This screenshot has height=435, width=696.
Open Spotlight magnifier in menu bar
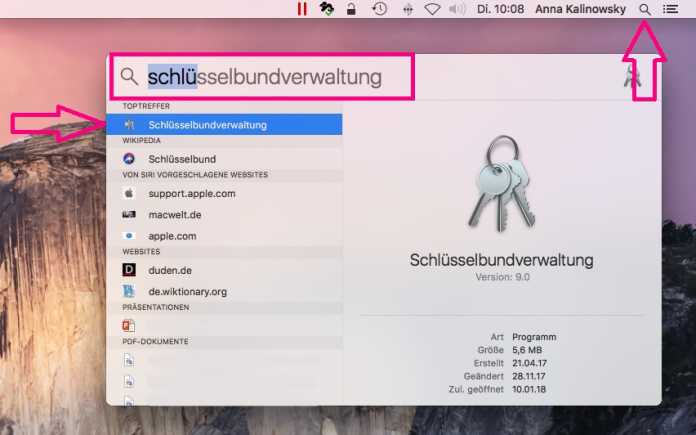645,9
